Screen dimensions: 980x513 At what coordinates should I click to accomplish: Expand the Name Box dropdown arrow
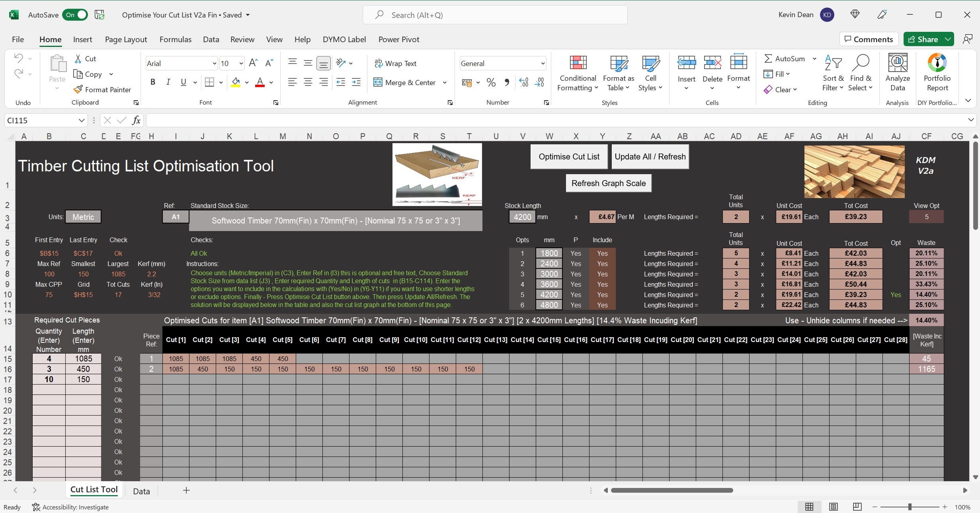coord(81,120)
